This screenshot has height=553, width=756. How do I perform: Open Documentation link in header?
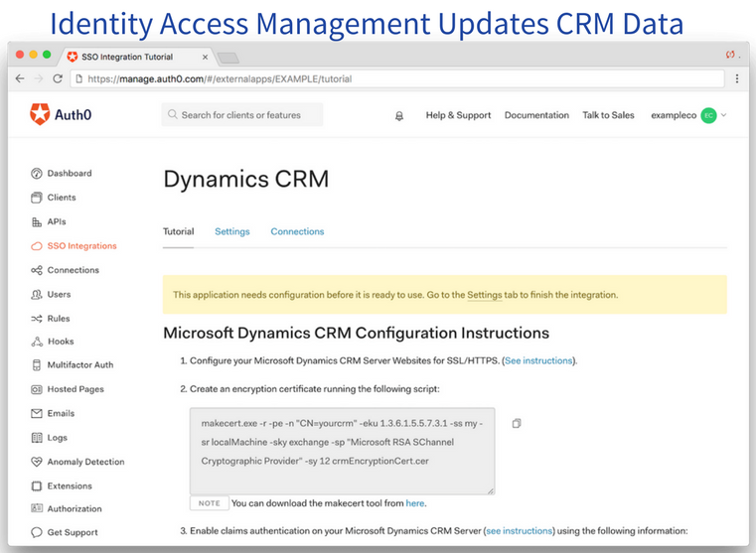(536, 115)
